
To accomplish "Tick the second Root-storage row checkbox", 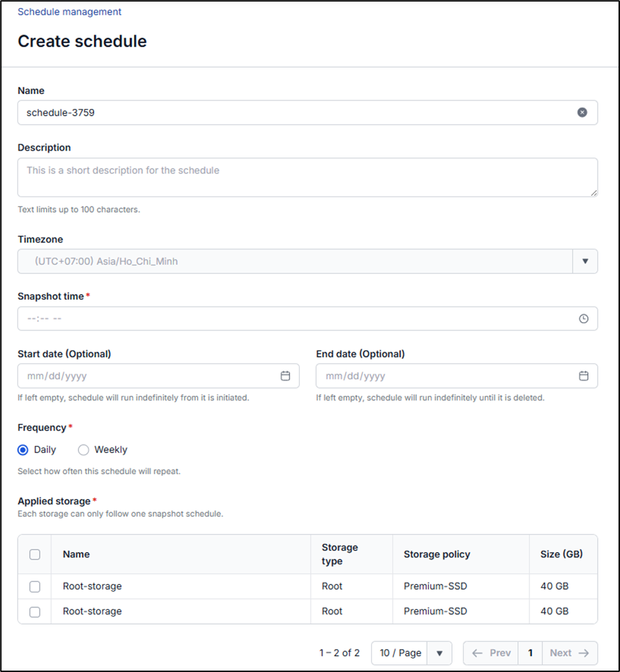I will point(35,611).
